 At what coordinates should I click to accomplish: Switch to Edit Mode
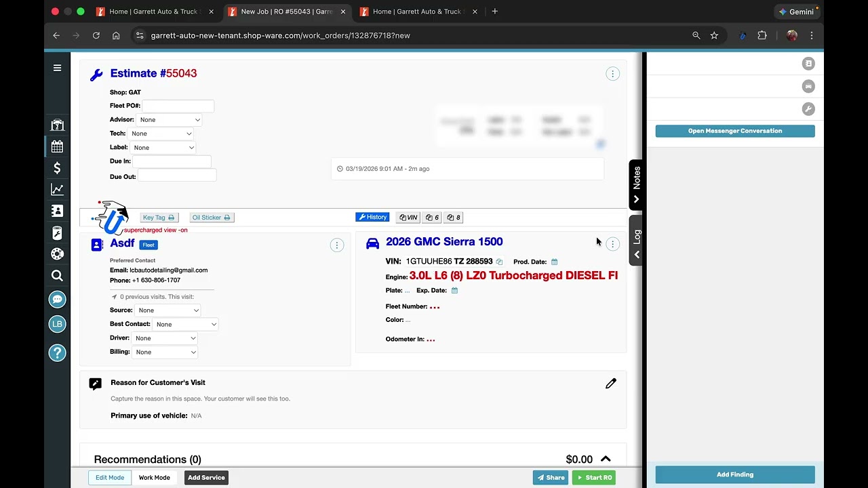[x=110, y=478]
